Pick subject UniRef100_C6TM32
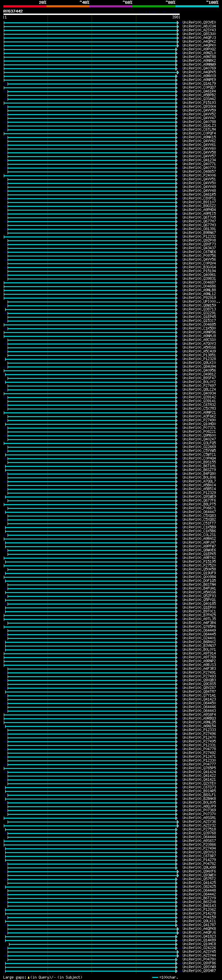The height and width of the screenshot is (980, 222). (x=199, y=405)
